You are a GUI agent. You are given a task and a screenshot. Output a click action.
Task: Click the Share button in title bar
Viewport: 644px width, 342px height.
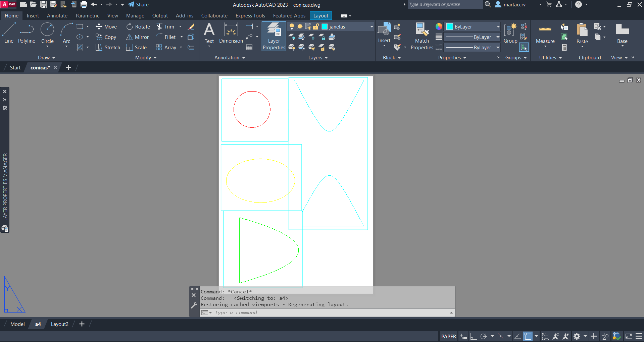(x=138, y=5)
